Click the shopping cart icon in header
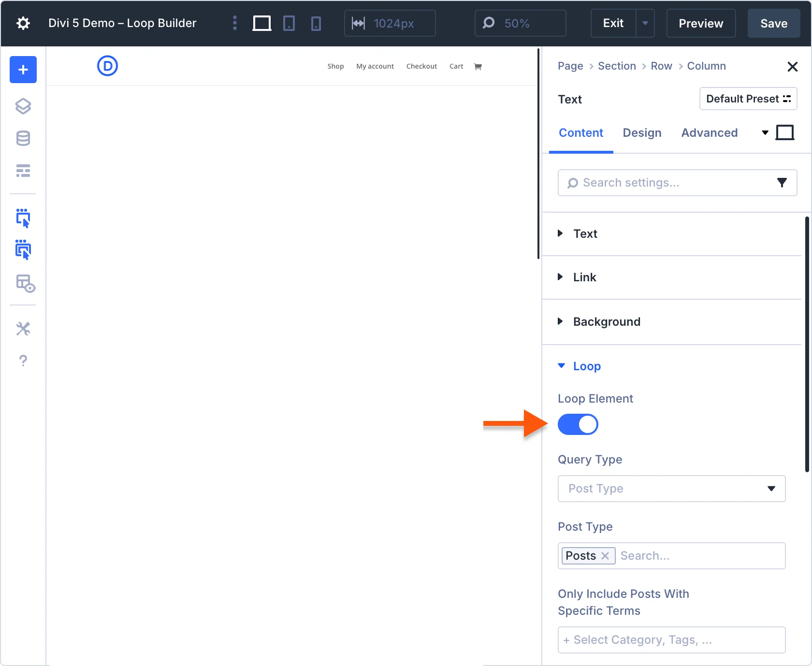812x666 pixels. 478,67
